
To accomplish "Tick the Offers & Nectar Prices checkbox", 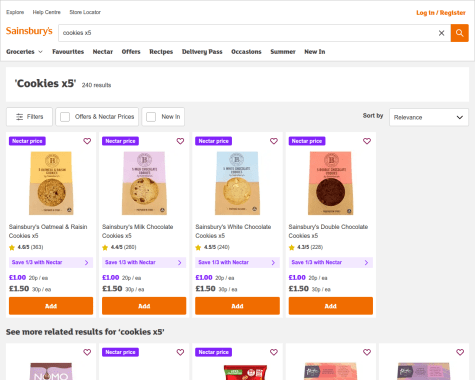I will click(x=65, y=117).
